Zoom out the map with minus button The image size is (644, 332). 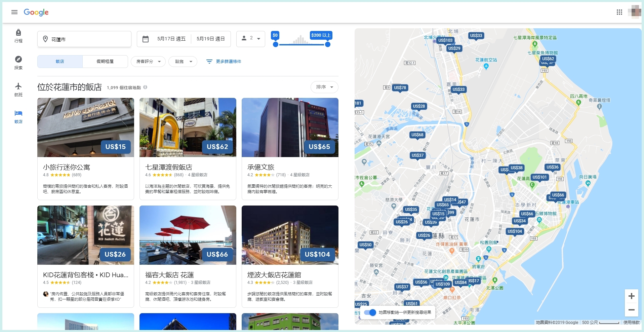(631, 310)
